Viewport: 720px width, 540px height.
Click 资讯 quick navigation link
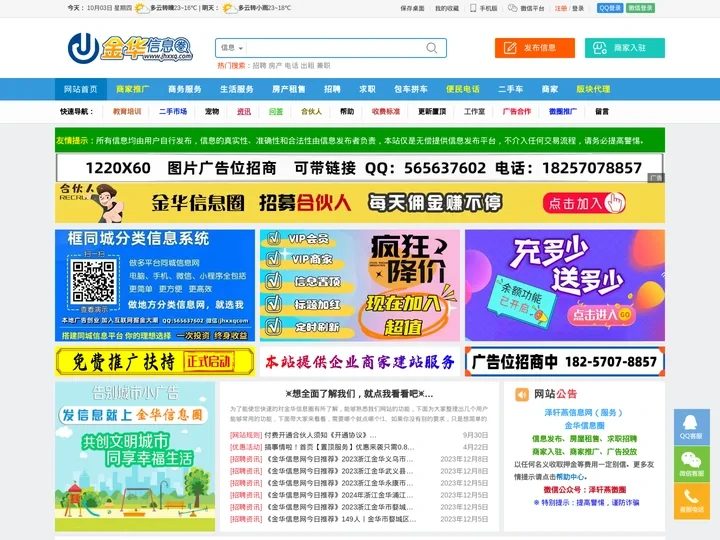click(x=244, y=112)
